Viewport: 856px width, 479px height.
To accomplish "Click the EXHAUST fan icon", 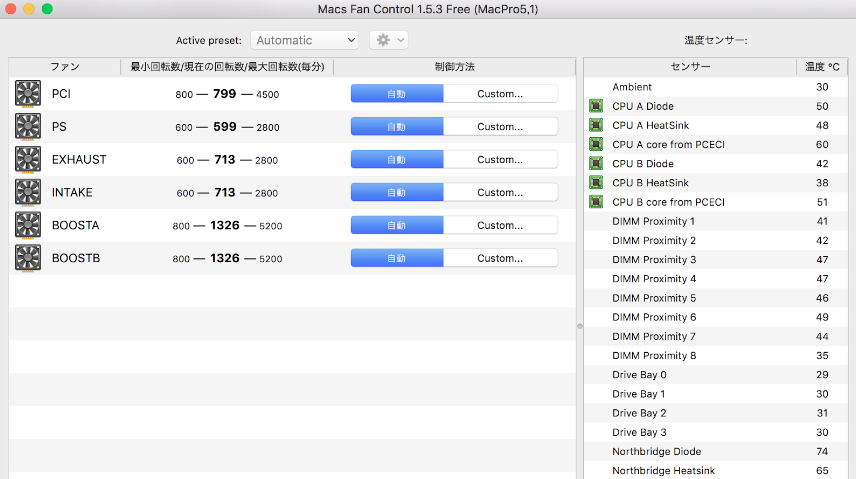I will pyautogui.click(x=28, y=160).
